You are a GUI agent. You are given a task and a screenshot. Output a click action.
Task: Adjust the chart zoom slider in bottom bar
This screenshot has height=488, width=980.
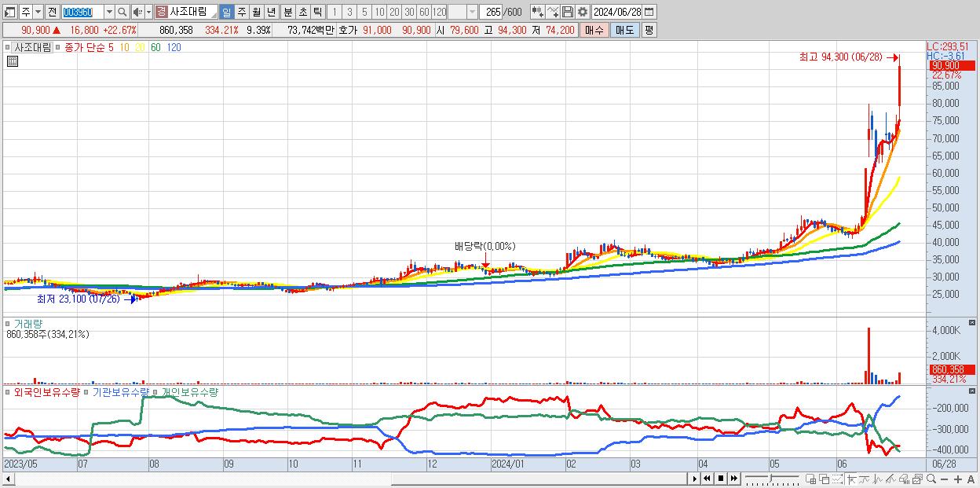click(770, 479)
